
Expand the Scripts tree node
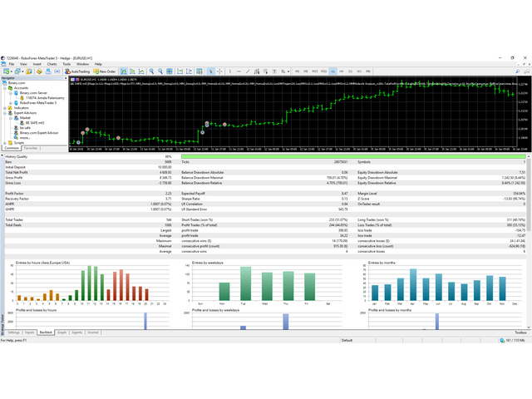(x=4, y=141)
